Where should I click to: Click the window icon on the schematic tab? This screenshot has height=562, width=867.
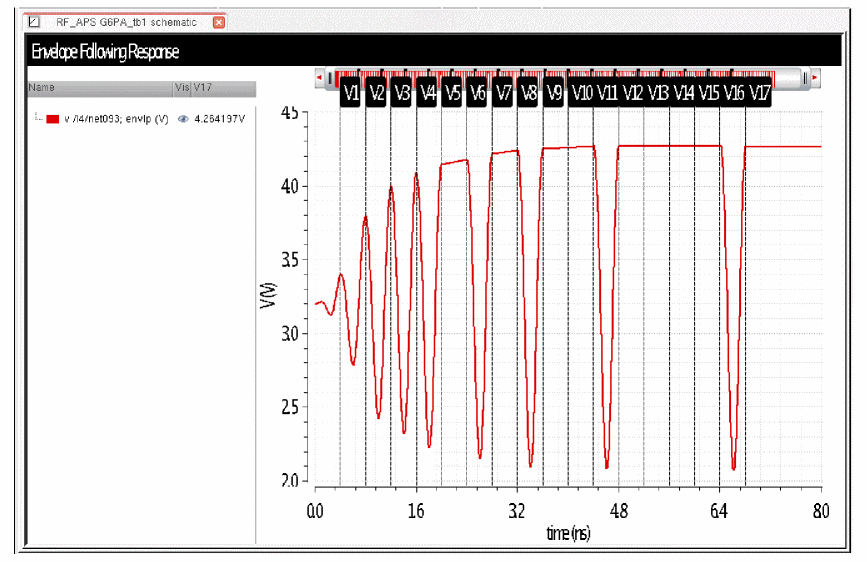(x=34, y=22)
